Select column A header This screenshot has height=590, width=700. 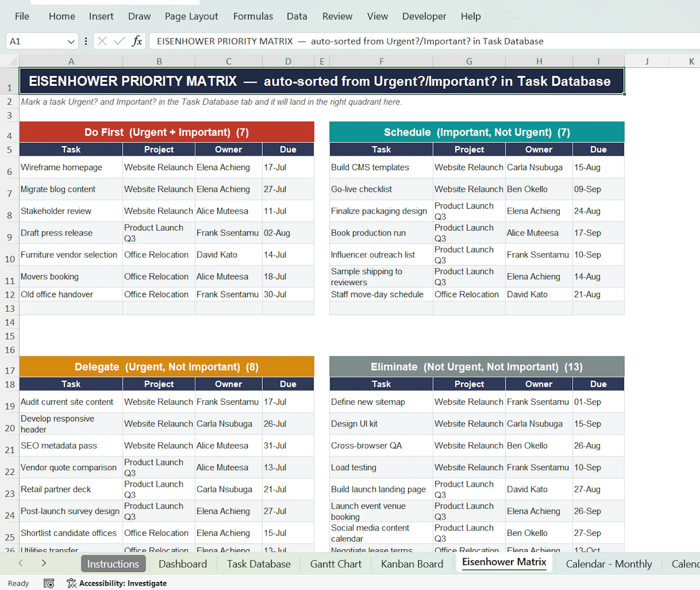click(x=71, y=61)
